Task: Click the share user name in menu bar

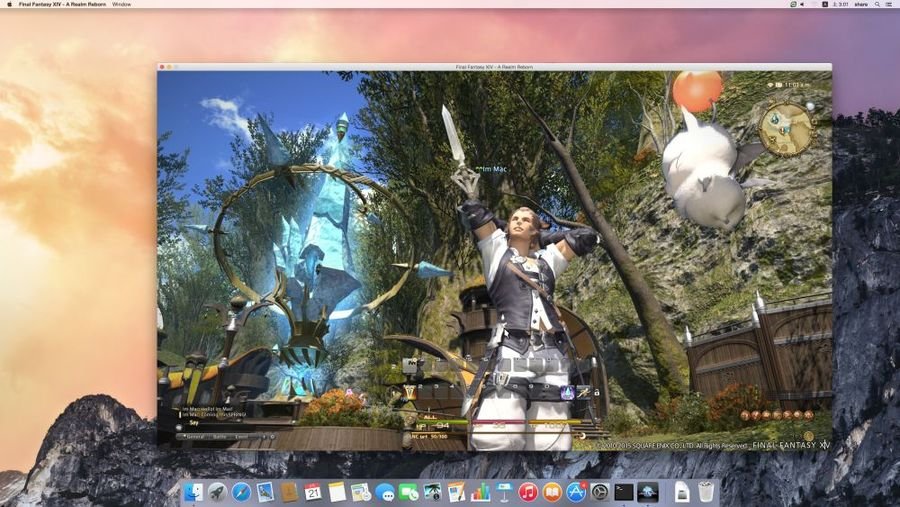Action: 860,5
